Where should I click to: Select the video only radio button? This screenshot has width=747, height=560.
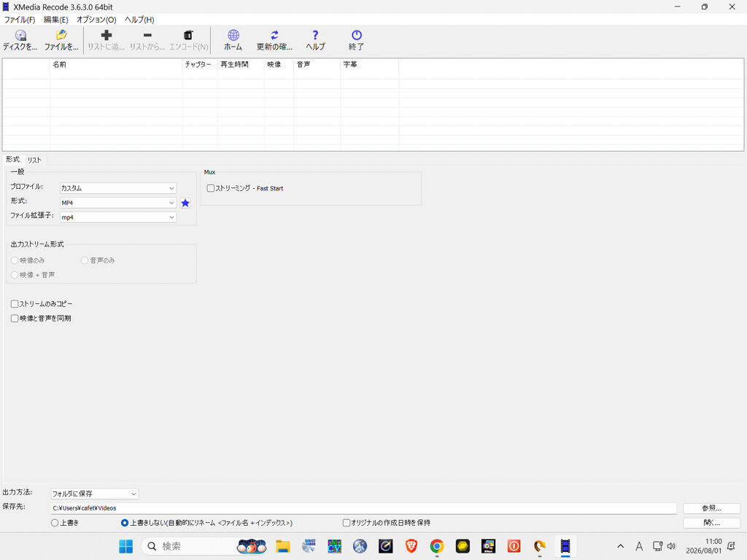coord(15,260)
